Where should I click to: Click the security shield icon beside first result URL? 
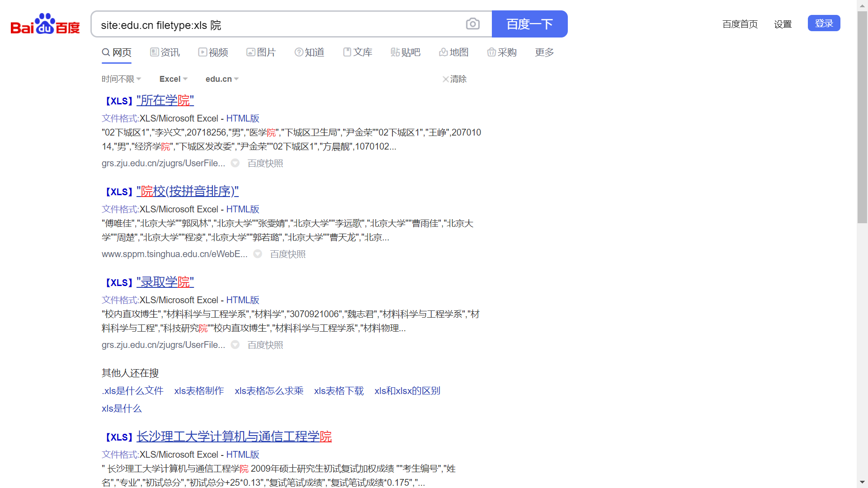235,163
